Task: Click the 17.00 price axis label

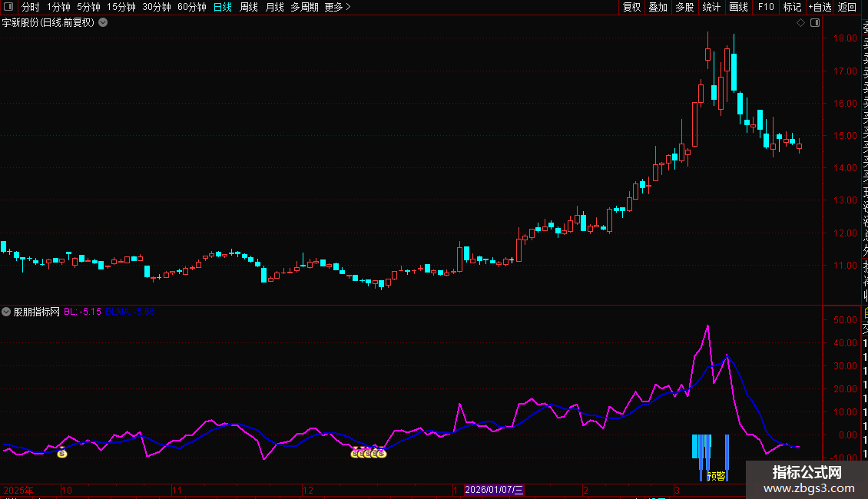Action: tap(845, 71)
